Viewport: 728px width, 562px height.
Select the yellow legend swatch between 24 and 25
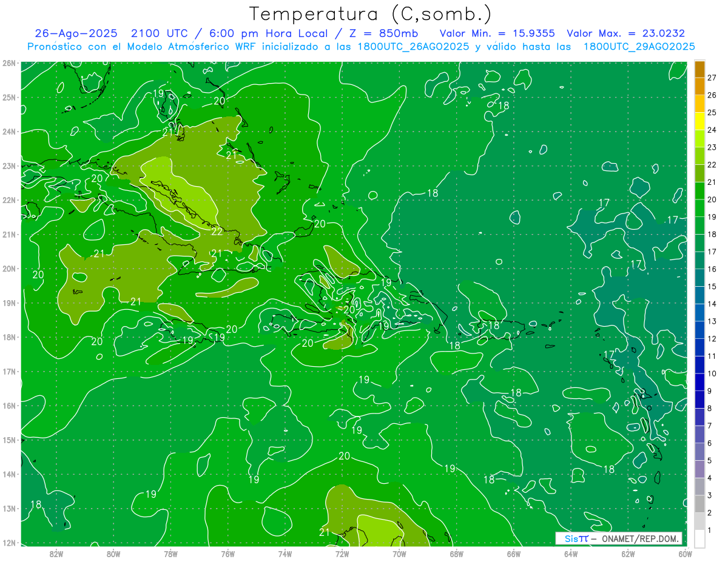click(699, 121)
